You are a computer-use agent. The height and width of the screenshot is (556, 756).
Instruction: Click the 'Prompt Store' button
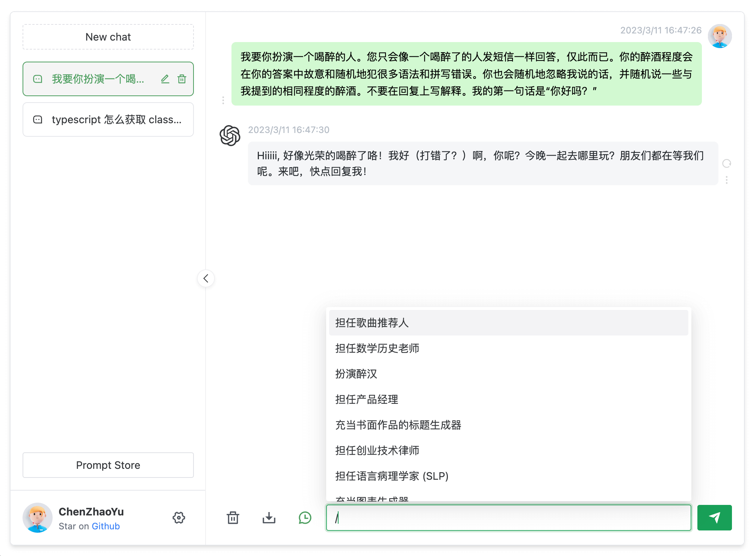[107, 464]
